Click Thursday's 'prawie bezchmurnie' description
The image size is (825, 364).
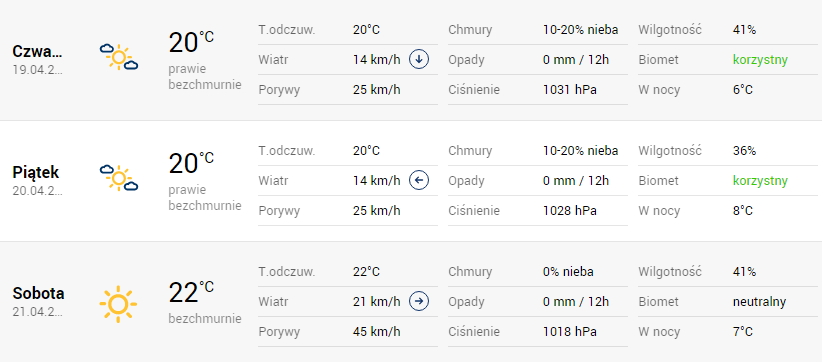[205, 77]
